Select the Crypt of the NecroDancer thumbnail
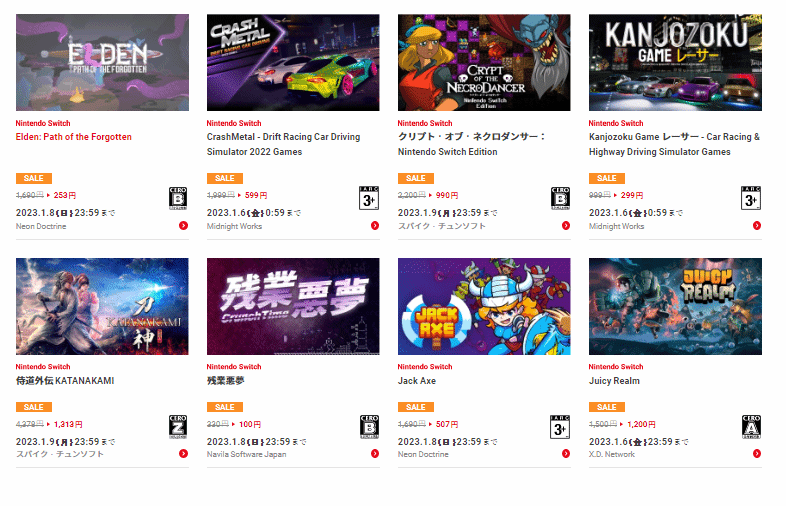 484,62
